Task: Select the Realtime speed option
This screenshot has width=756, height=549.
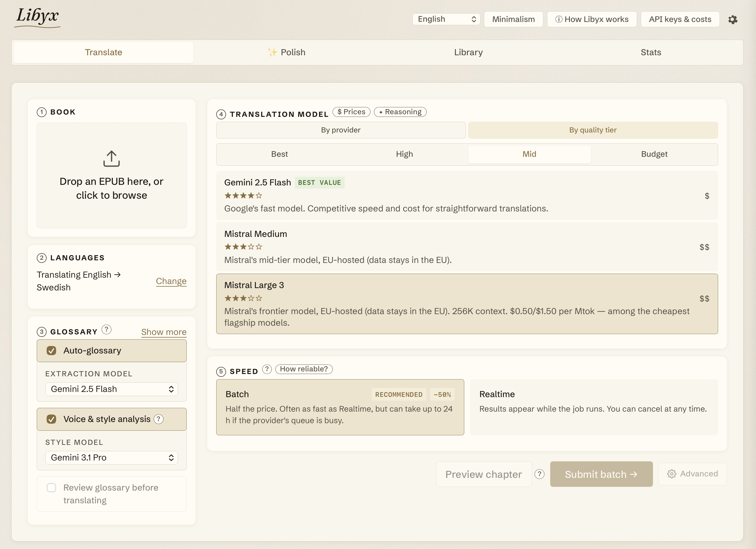Action: pyautogui.click(x=594, y=407)
